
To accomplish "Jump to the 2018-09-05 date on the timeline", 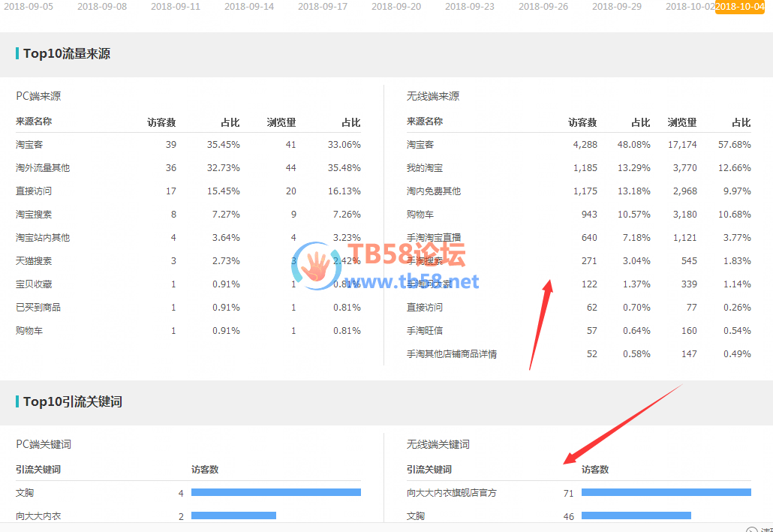I will (x=29, y=7).
